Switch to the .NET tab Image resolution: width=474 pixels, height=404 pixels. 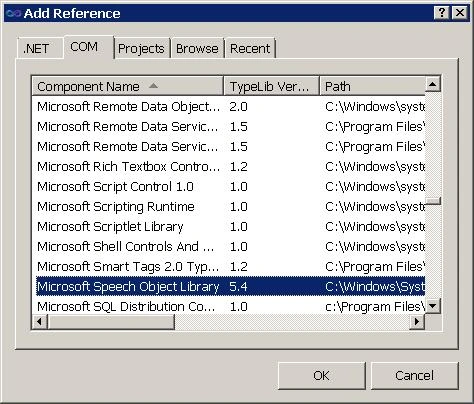point(40,49)
